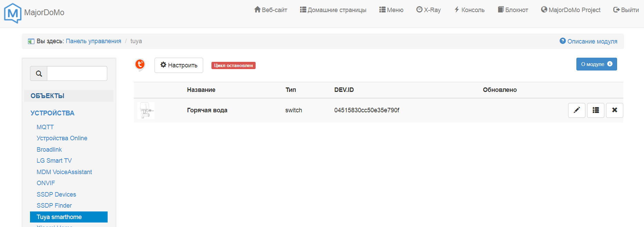
Task: Open the Меню item
Action: (x=391, y=10)
